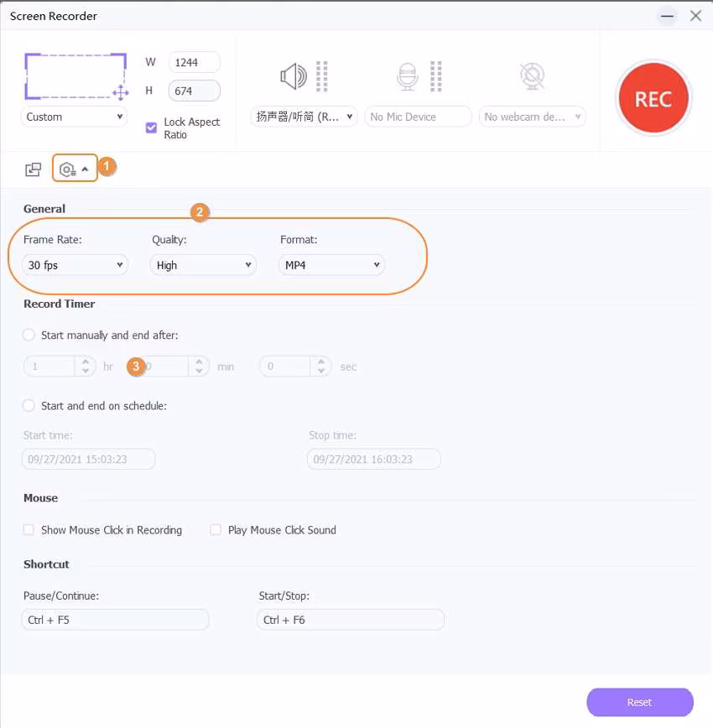Click the microphone icon
The image size is (713, 728).
[x=407, y=77]
